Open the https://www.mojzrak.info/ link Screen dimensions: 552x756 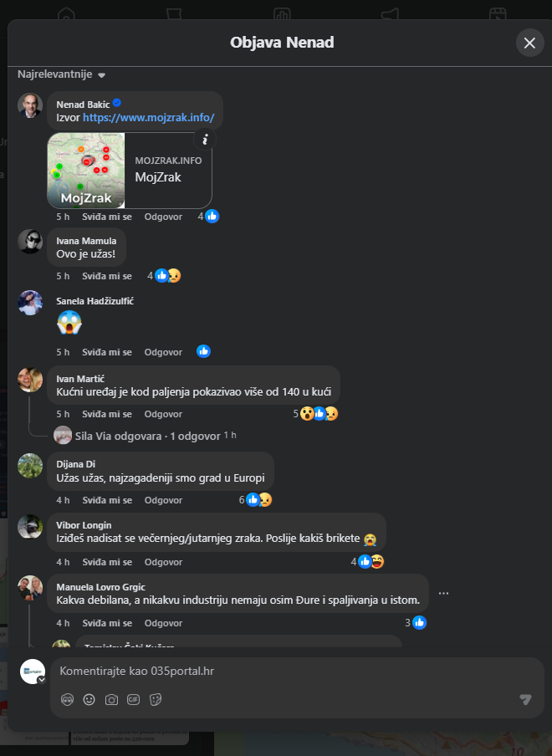pos(149,118)
